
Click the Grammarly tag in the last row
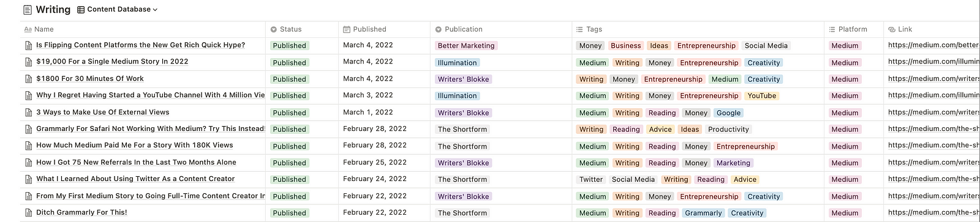click(703, 213)
